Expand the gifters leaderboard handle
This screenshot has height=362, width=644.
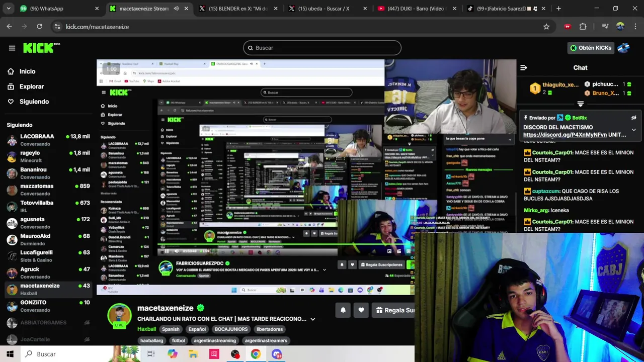point(580,104)
